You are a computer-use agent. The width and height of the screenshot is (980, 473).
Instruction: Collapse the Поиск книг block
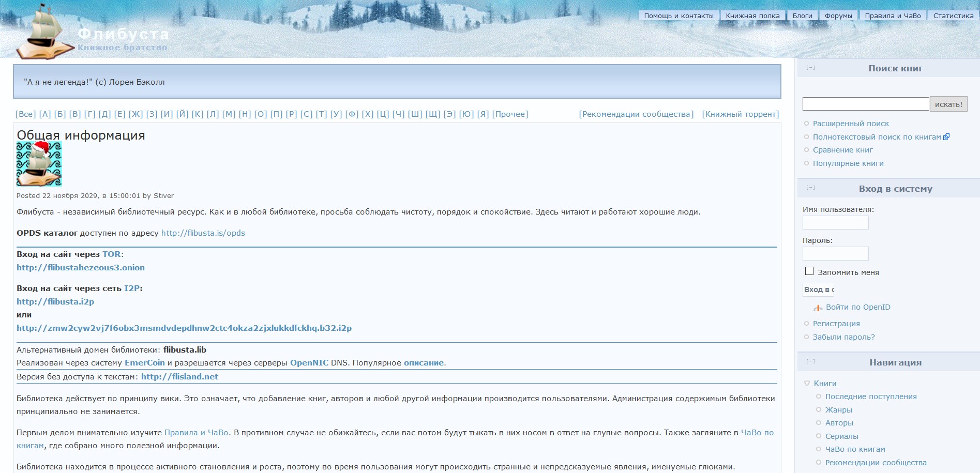(x=810, y=68)
